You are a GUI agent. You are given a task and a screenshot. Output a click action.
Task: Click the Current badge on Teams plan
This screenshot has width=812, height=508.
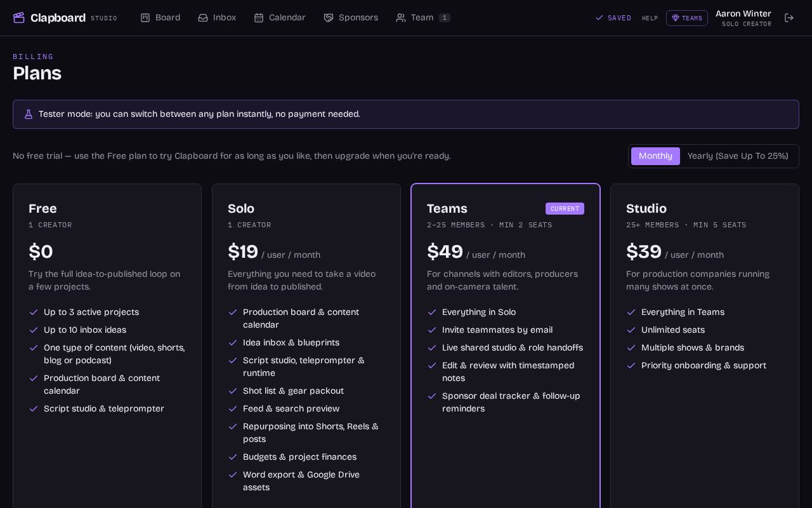pyautogui.click(x=565, y=209)
